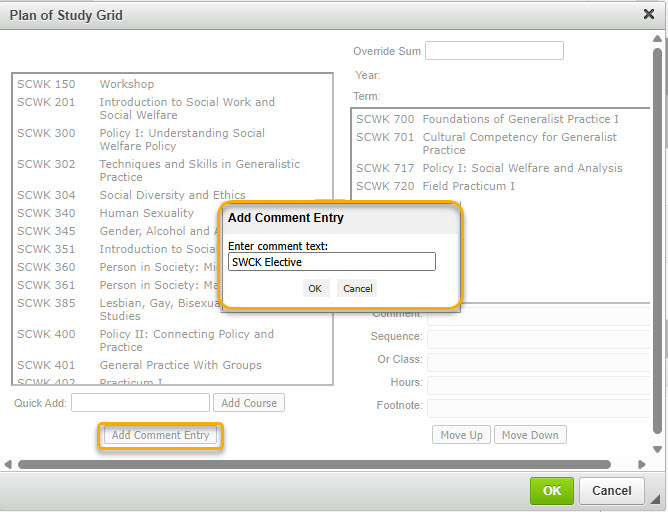
Task: Click the Sequence input field
Action: pos(538,339)
